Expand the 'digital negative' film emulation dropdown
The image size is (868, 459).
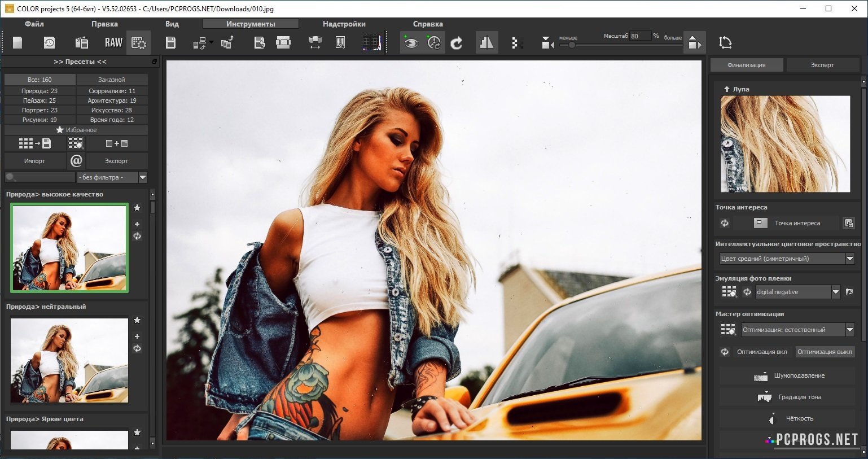click(x=836, y=292)
